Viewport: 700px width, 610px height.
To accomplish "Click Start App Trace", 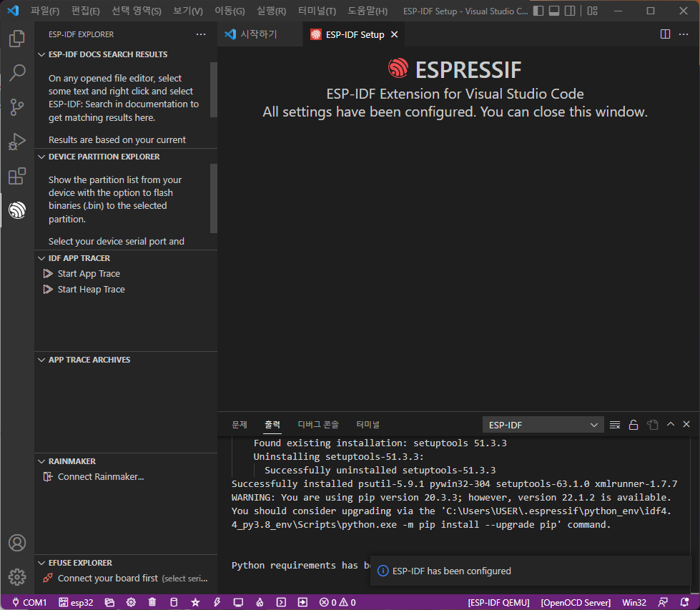I will tap(89, 274).
